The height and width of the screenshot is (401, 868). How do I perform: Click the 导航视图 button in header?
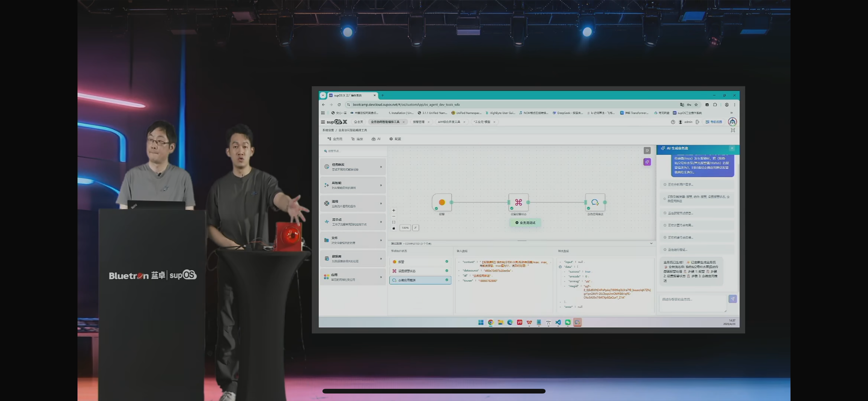pyautogui.click(x=714, y=122)
